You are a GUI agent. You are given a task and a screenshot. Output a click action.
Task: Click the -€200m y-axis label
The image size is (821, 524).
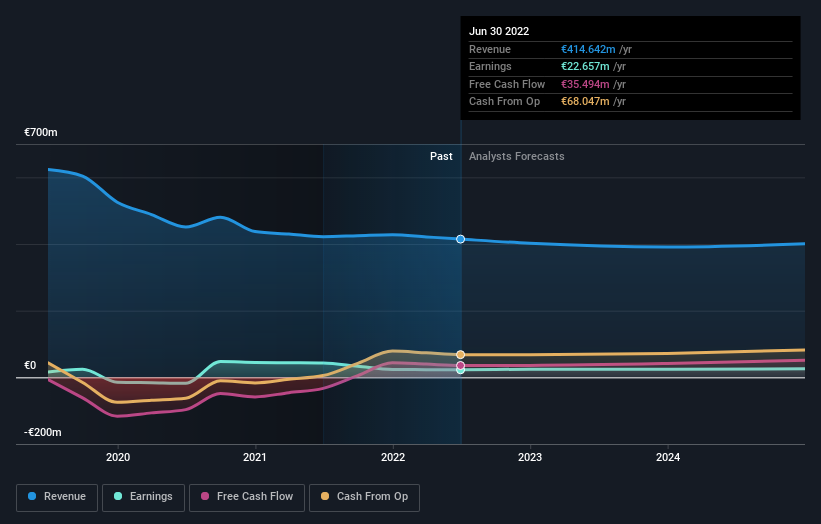pyautogui.click(x=42, y=432)
